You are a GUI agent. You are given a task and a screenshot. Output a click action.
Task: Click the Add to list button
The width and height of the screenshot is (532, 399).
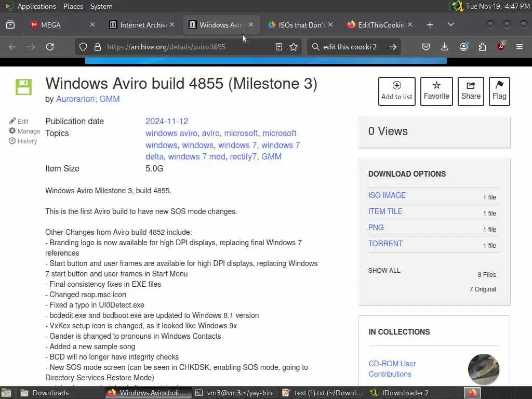(396, 91)
